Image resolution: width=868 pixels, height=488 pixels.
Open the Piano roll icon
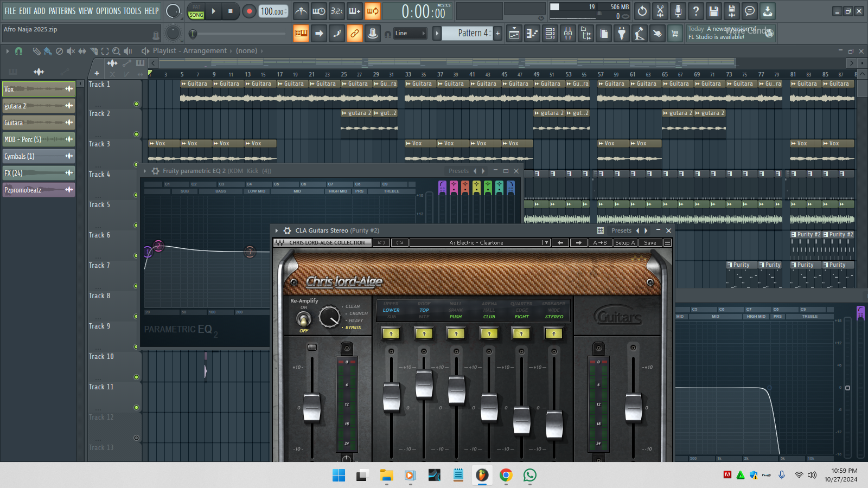[x=532, y=34]
